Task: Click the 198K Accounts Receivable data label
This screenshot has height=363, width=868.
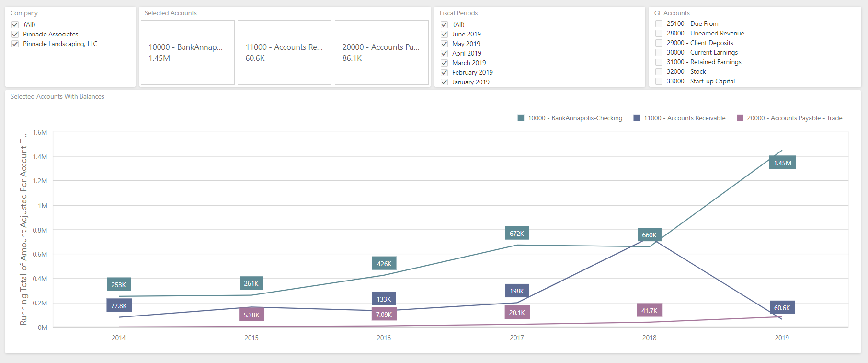Action: pyautogui.click(x=517, y=291)
